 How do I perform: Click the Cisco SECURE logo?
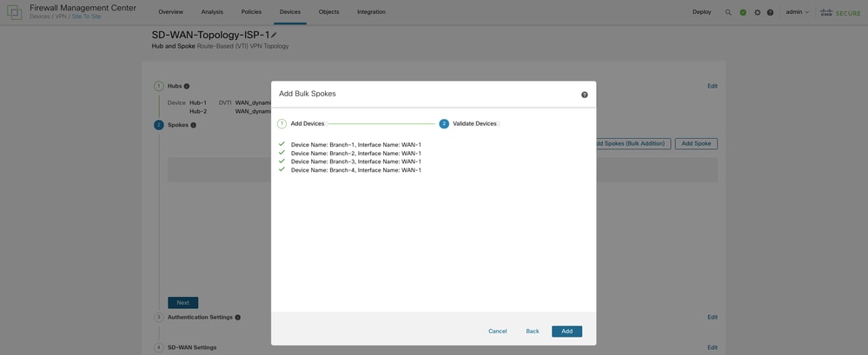tap(840, 12)
